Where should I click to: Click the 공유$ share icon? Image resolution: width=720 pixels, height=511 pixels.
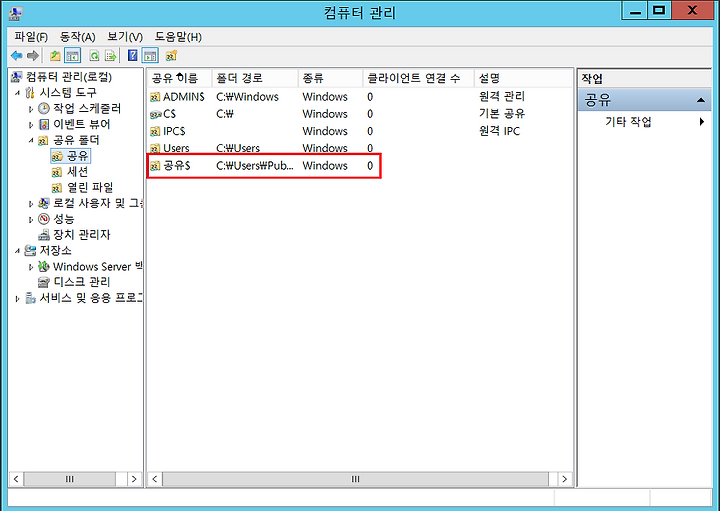point(155,166)
